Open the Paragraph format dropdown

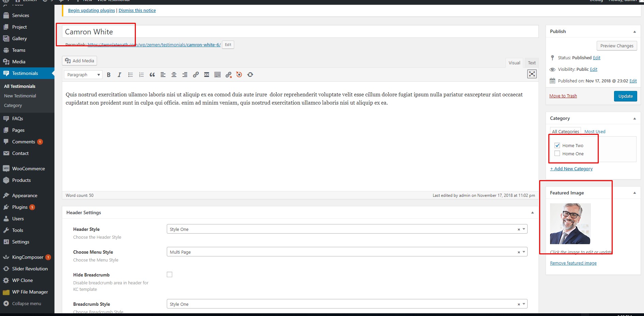pyautogui.click(x=83, y=75)
